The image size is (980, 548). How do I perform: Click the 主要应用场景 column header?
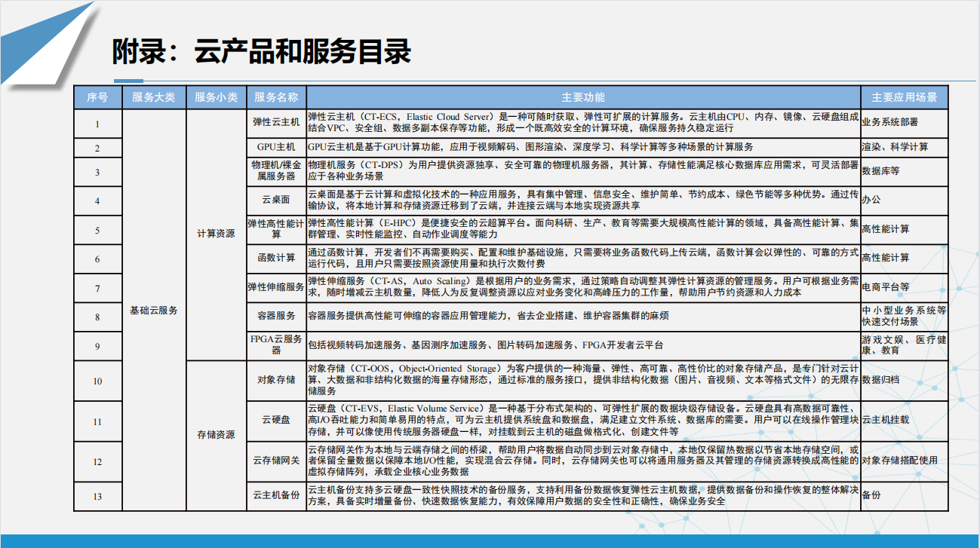tap(904, 97)
